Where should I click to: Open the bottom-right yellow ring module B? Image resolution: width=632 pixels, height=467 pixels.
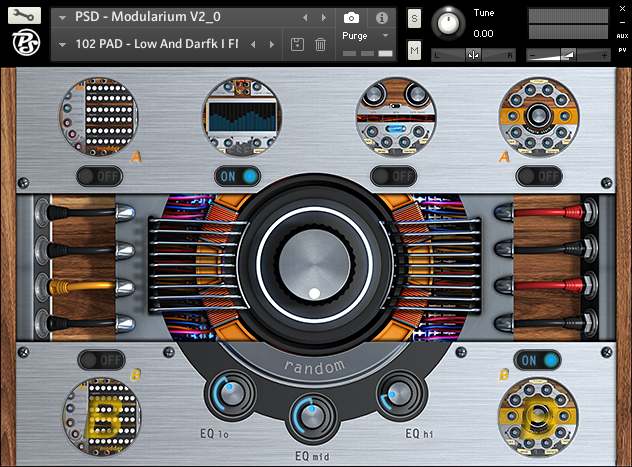click(538, 417)
